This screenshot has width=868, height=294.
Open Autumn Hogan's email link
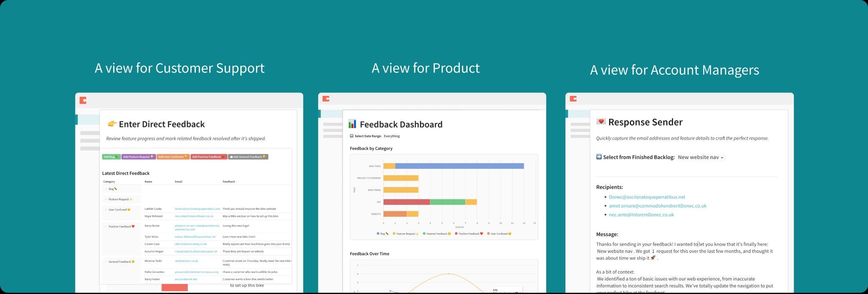[196, 251]
